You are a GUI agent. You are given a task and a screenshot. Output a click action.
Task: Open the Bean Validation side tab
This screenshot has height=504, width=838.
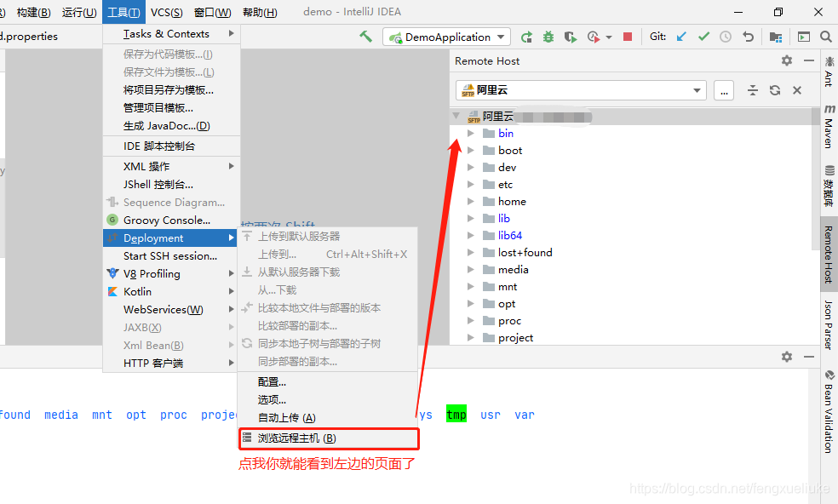829,411
